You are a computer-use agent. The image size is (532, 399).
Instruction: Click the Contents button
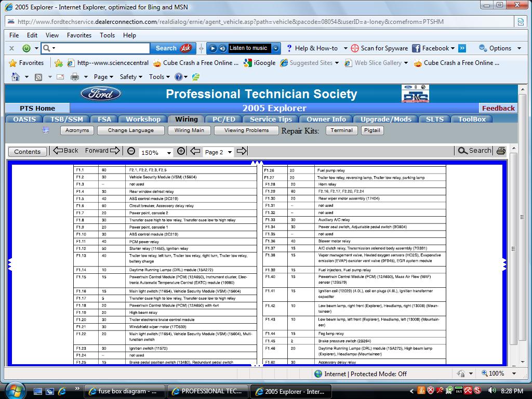(x=27, y=152)
